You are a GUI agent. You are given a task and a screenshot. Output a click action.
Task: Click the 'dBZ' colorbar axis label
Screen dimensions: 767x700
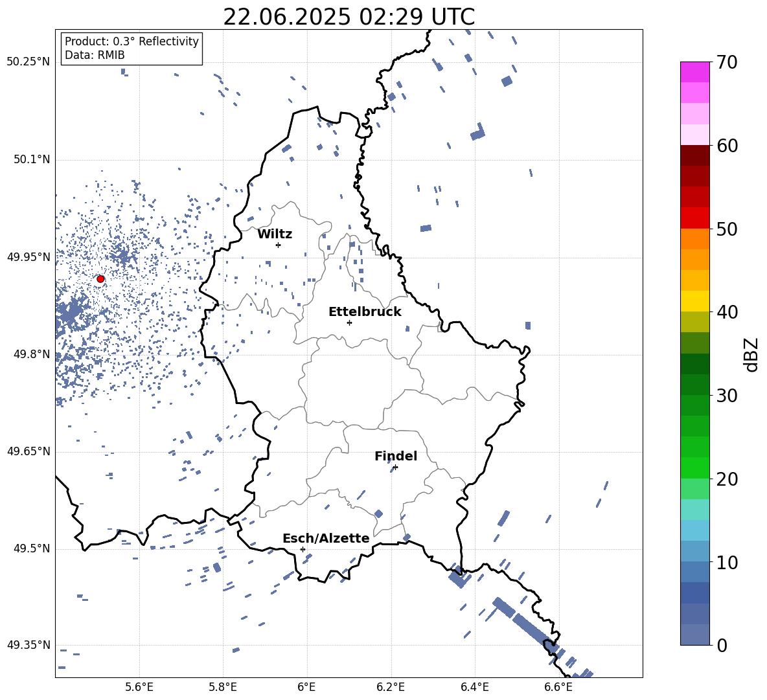[751, 355]
